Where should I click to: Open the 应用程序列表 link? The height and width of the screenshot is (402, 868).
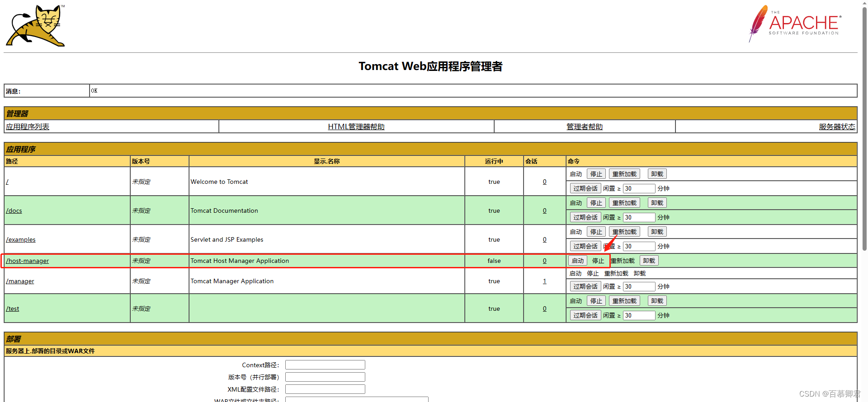click(x=28, y=126)
